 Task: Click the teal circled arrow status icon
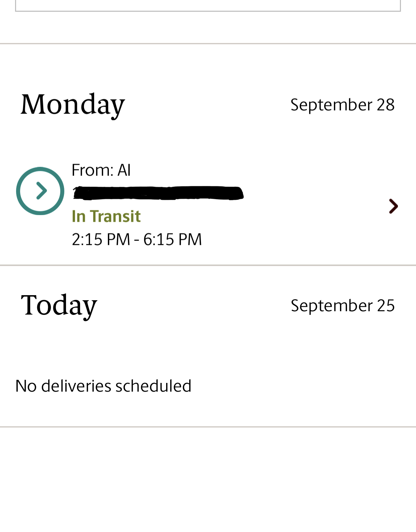(40, 191)
